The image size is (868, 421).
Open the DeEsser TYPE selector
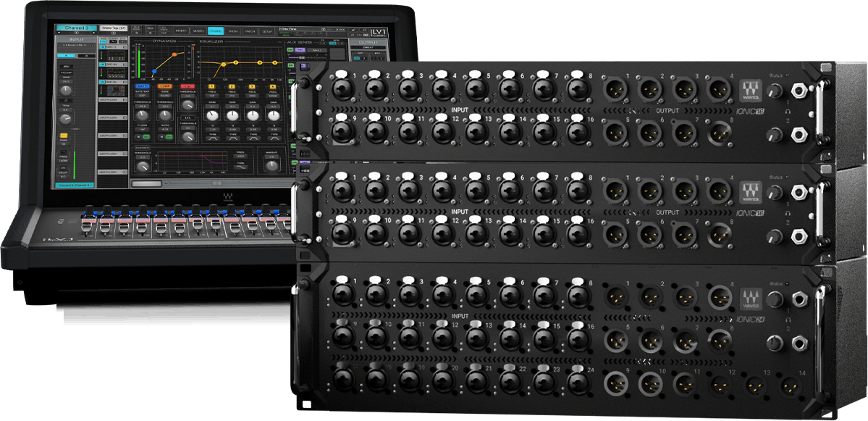click(240, 167)
